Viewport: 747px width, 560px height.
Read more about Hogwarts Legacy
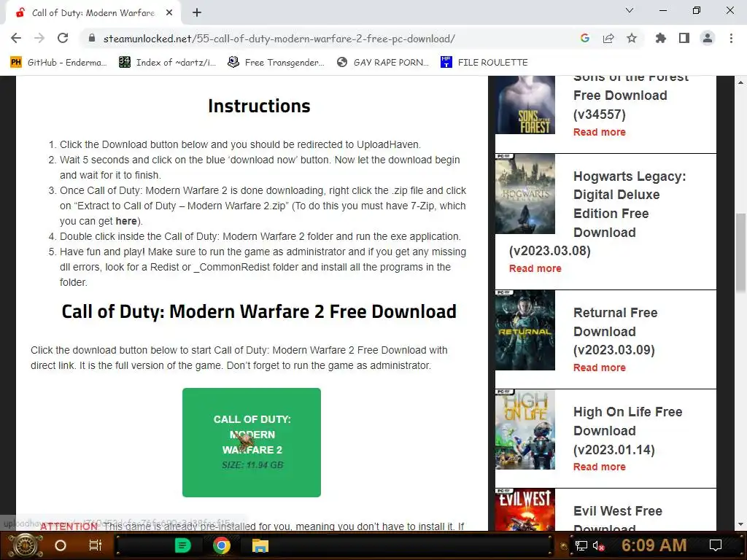point(535,268)
